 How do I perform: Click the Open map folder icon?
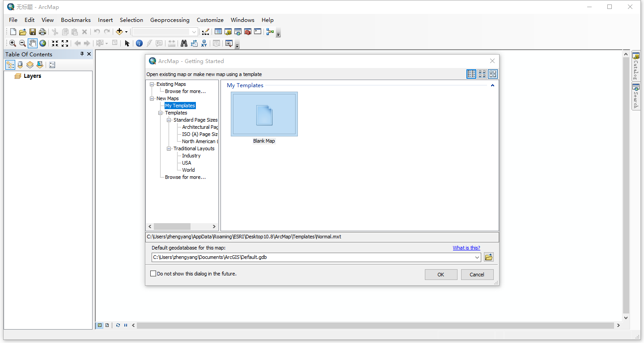[23, 32]
